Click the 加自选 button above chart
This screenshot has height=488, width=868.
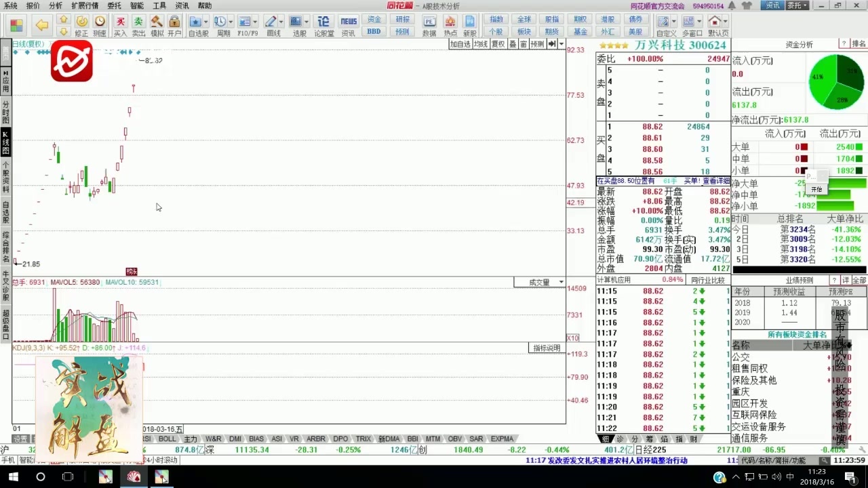460,44
